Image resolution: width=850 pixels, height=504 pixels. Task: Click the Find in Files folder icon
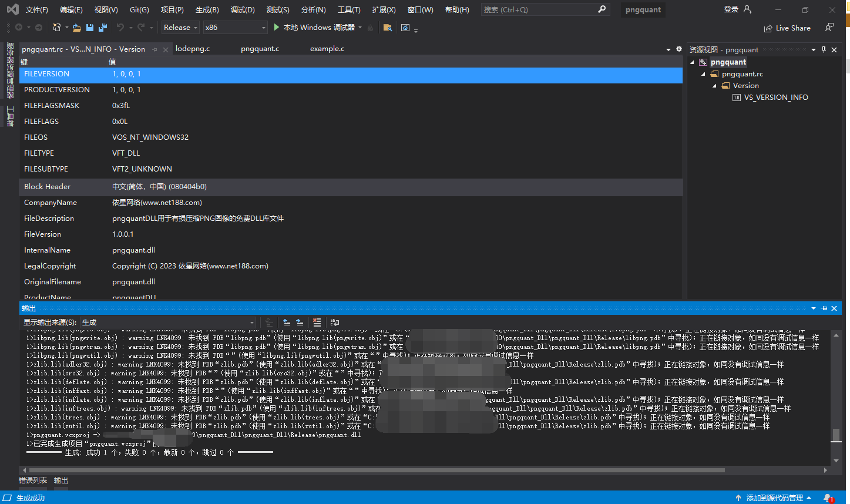(x=387, y=28)
